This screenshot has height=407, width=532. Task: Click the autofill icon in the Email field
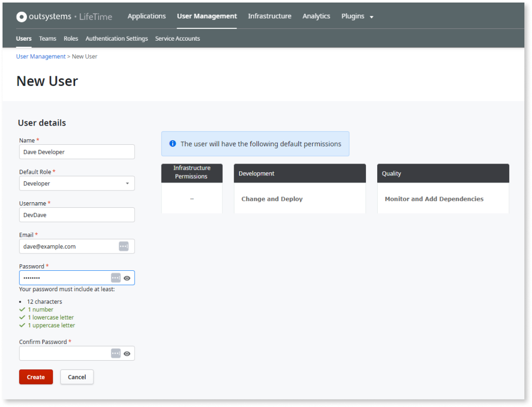pyautogui.click(x=123, y=246)
